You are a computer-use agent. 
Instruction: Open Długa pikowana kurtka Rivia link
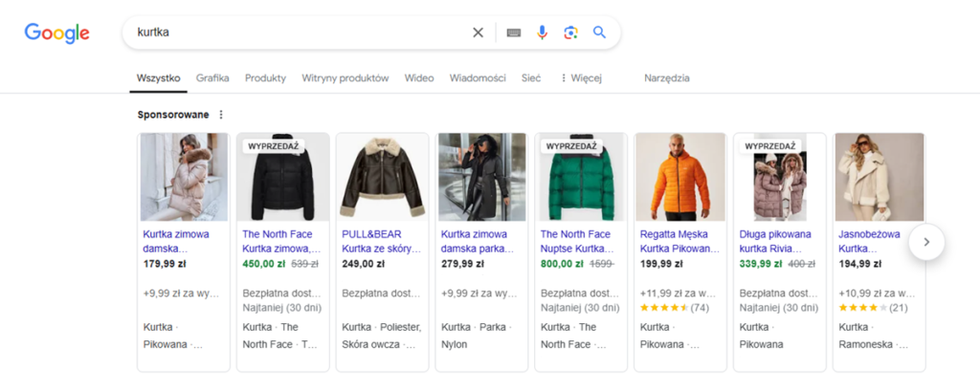pos(777,242)
